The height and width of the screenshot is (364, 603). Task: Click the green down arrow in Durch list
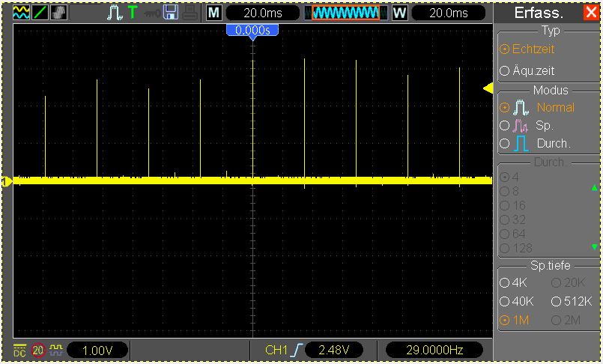coord(595,246)
